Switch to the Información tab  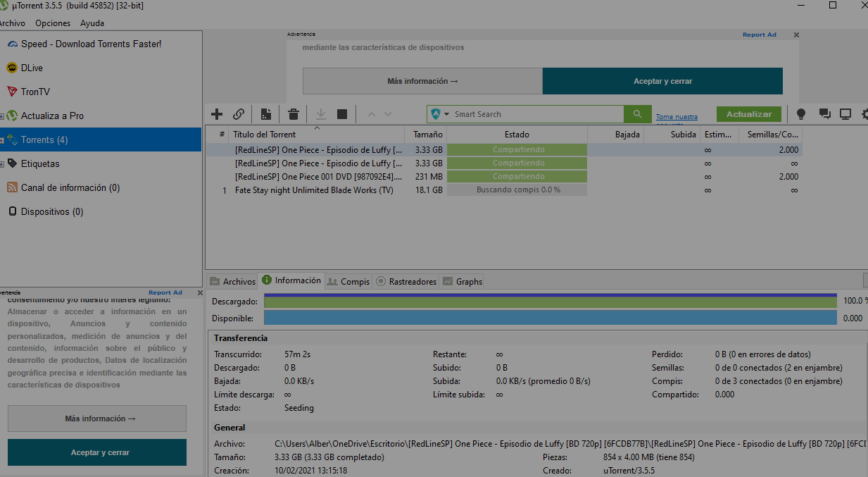291,280
